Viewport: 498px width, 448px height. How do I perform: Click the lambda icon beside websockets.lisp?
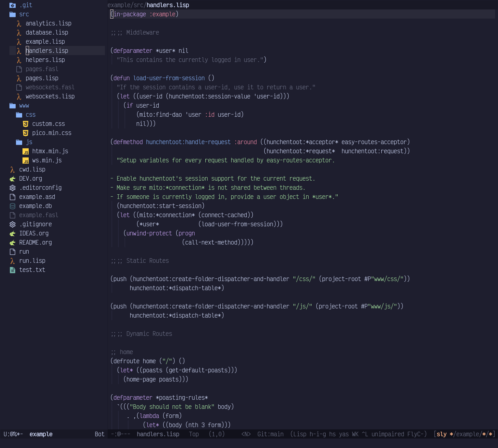pyautogui.click(x=19, y=97)
